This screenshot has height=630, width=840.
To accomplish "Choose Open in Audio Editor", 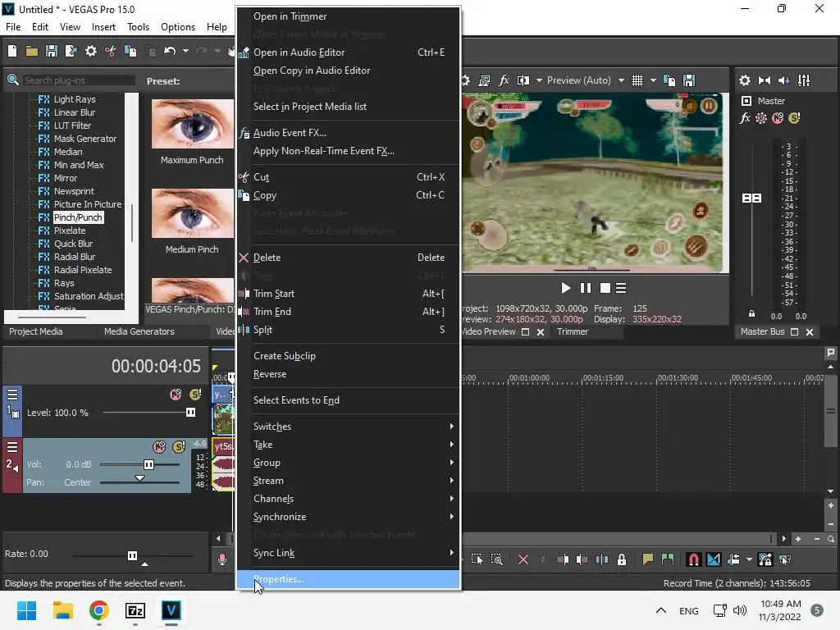I will tap(348, 52).
